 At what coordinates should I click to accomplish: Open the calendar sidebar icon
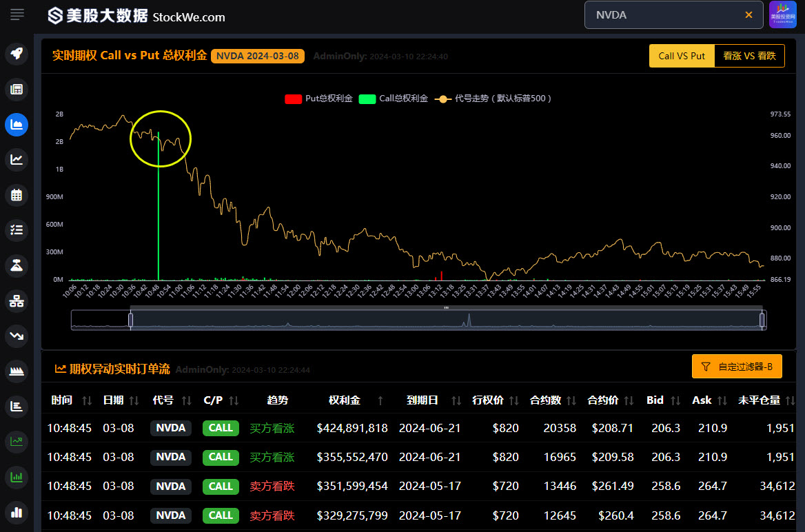click(x=17, y=195)
